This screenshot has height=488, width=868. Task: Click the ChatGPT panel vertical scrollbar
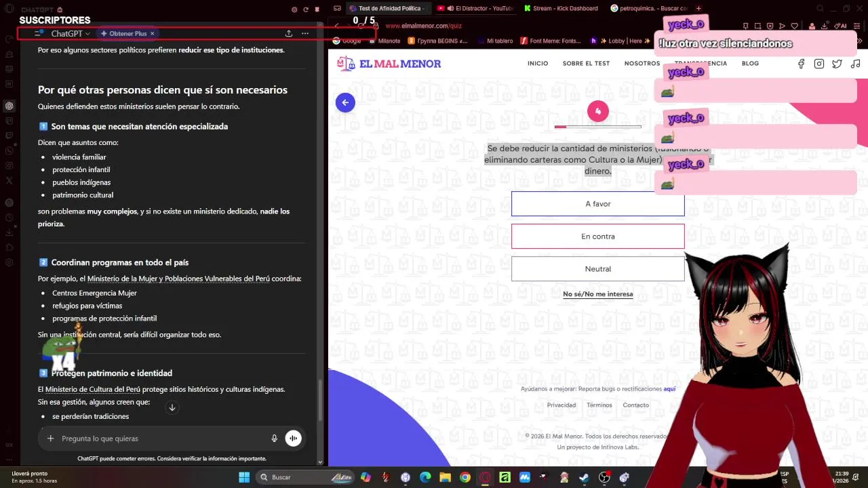click(x=320, y=400)
